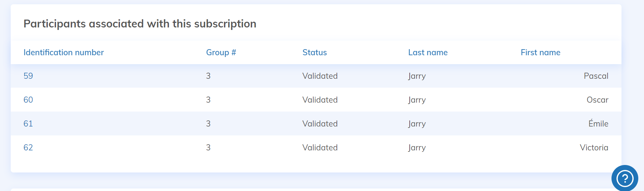Click Jarry last name in row 60
This screenshot has height=191, width=644.
417,100
